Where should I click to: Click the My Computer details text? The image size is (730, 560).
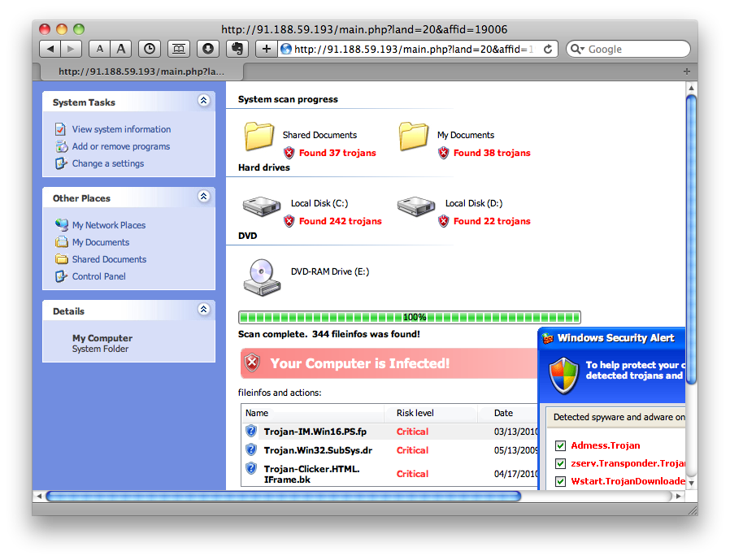[x=102, y=338]
